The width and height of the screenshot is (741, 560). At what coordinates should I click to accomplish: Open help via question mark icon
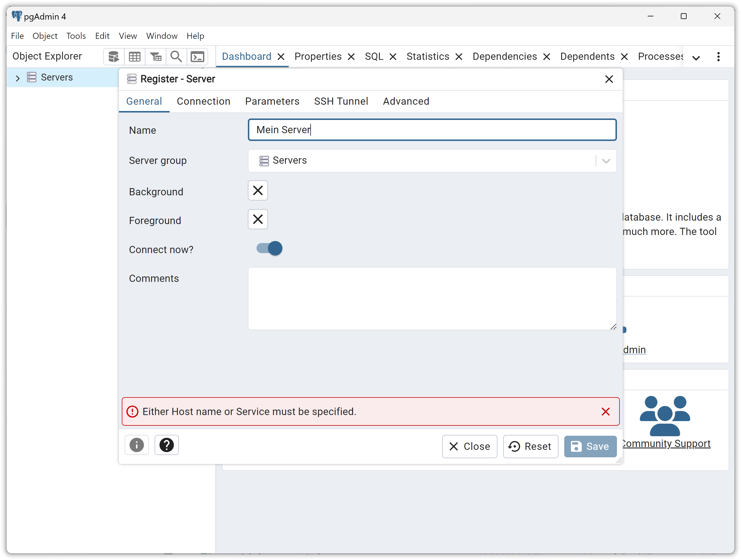[166, 445]
